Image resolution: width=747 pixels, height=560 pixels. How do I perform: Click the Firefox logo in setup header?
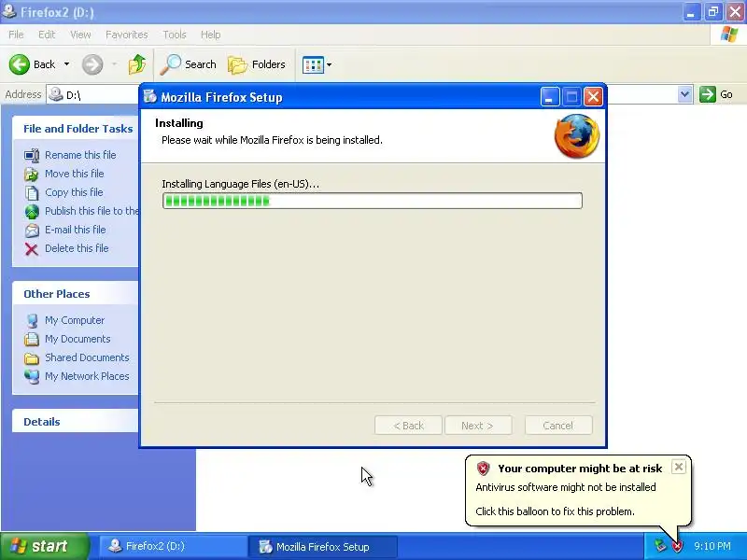pyautogui.click(x=577, y=136)
